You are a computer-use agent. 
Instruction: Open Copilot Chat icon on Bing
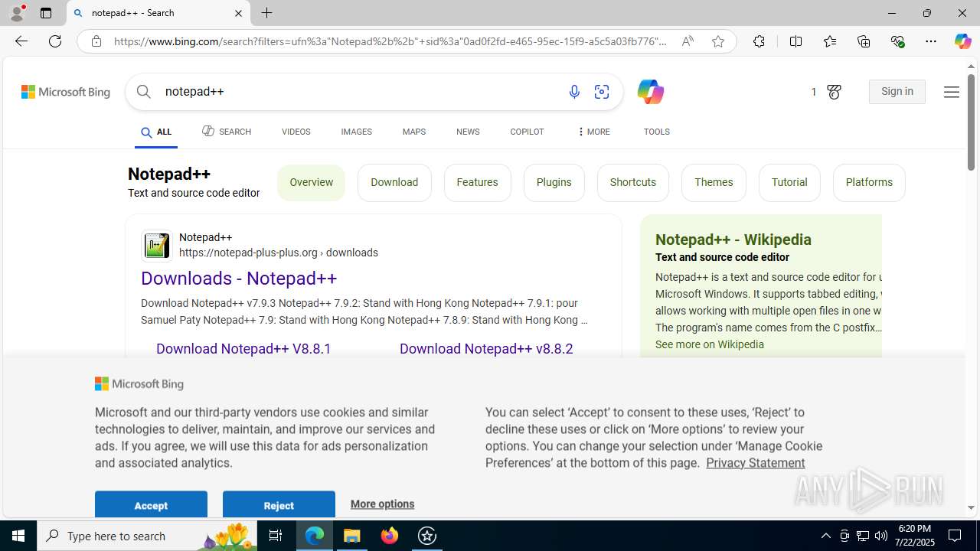click(650, 92)
